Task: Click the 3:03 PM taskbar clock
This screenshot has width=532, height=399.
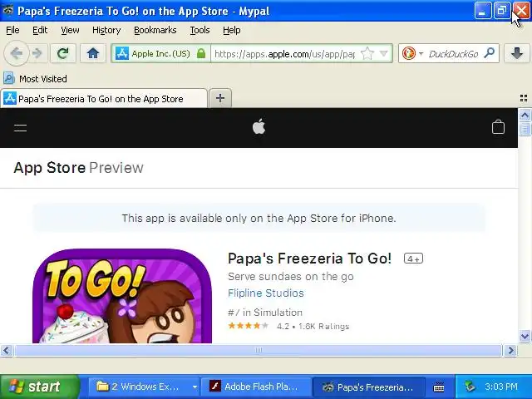Action: pos(500,387)
